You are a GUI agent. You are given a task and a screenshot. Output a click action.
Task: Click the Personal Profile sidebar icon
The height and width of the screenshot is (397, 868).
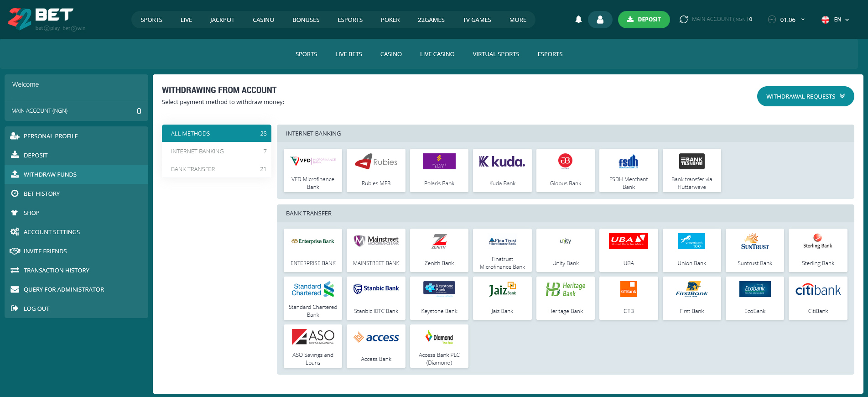pos(15,136)
